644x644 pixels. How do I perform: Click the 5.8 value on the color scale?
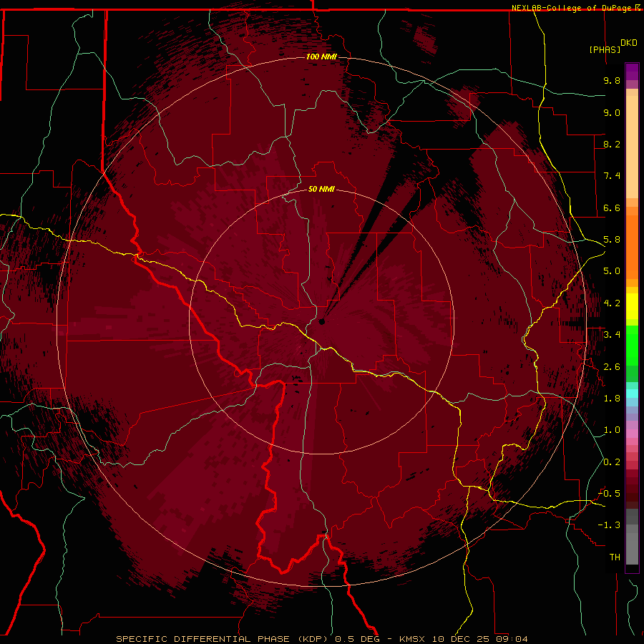pos(612,240)
